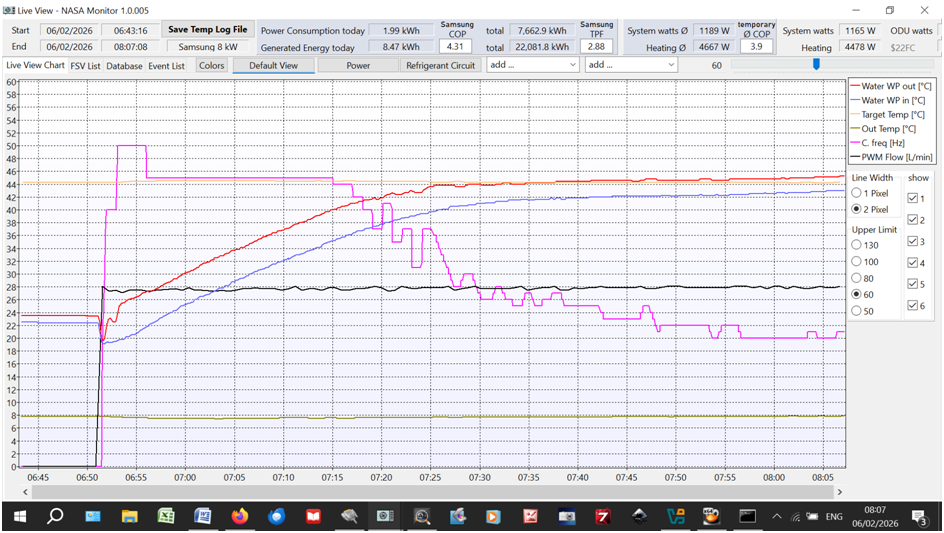Open the first 'add ...' dropdown

pyautogui.click(x=532, y=65)
